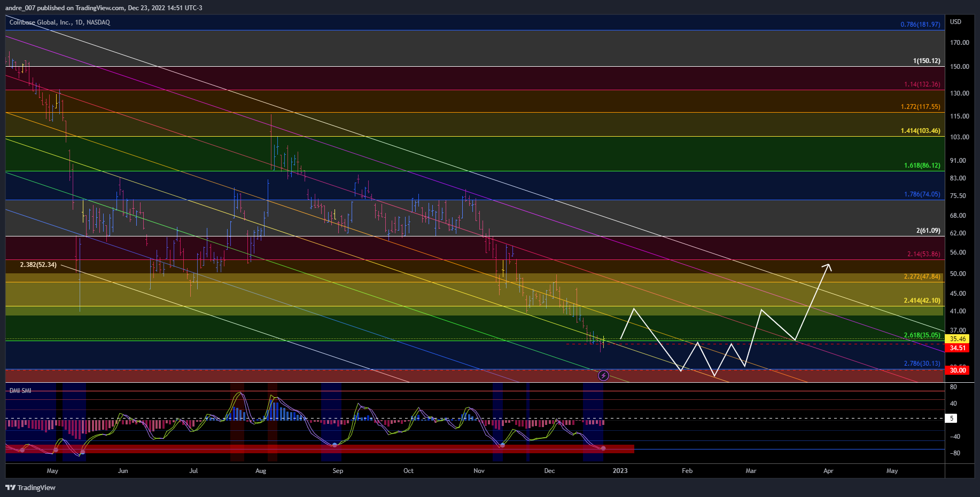
Task: Select 130.00 on the price scale
Action: (960, 93)
